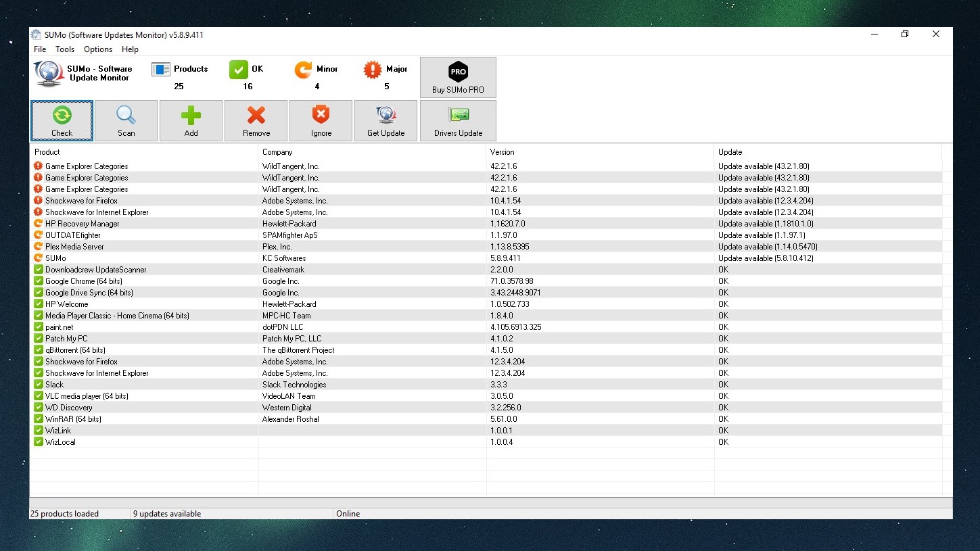Click Buy SUMo PRO
The width and height of the screenshot is (980, 551).
(x=459, y=77)
